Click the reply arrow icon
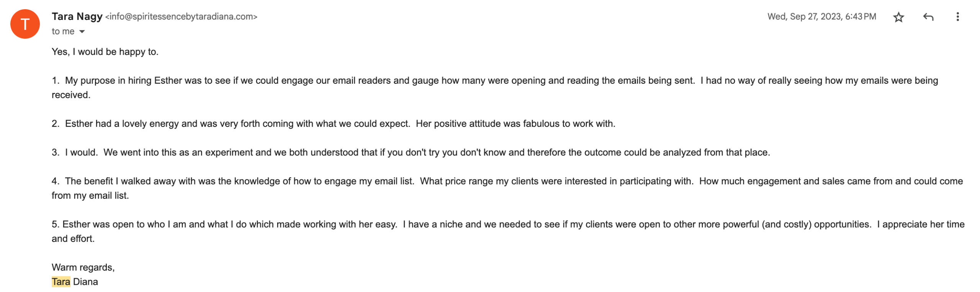The height and width of the screenshot is (292, 980). (928, 17)
